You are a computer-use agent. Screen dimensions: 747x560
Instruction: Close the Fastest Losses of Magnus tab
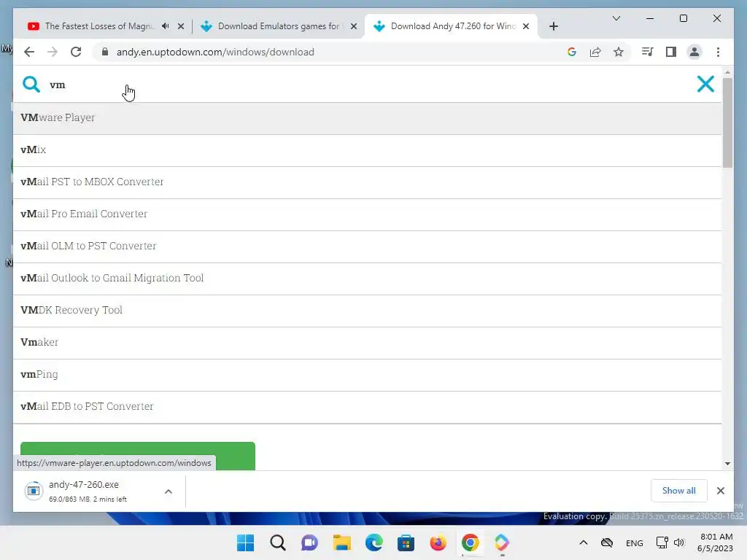point(181,26)
